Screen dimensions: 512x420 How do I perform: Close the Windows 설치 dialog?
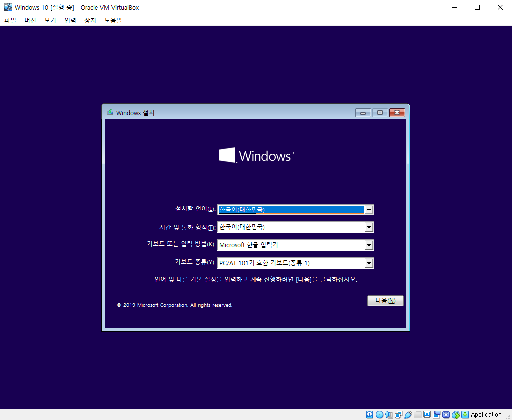tap(397, 113)
